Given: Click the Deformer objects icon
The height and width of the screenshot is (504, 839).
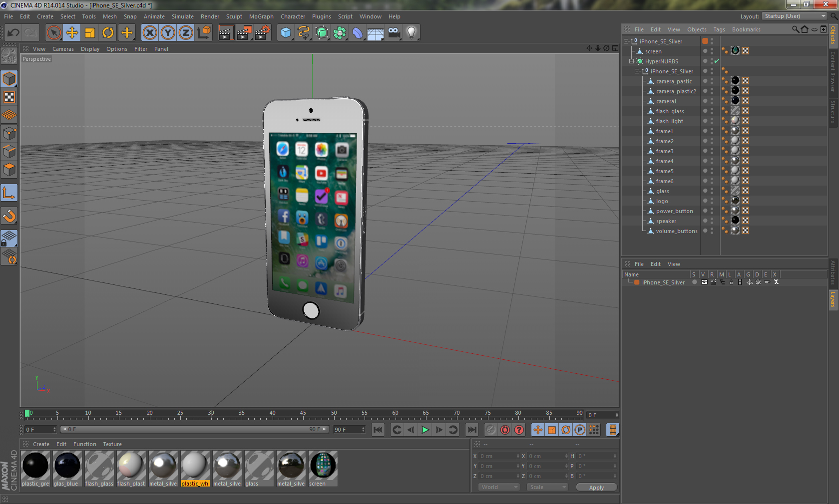Looking at the screenshot, I should point(358,33).
